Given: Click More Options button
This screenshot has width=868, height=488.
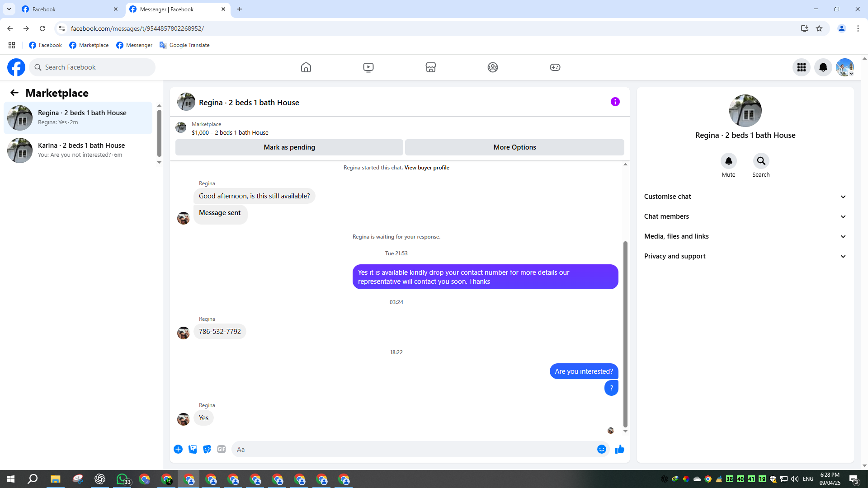Looking at the screenshot, I should (514, 147).
